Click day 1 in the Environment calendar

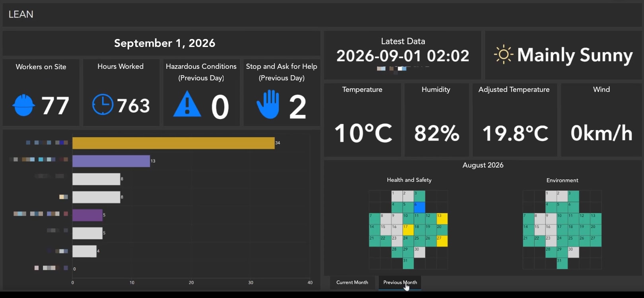point(551,196)
